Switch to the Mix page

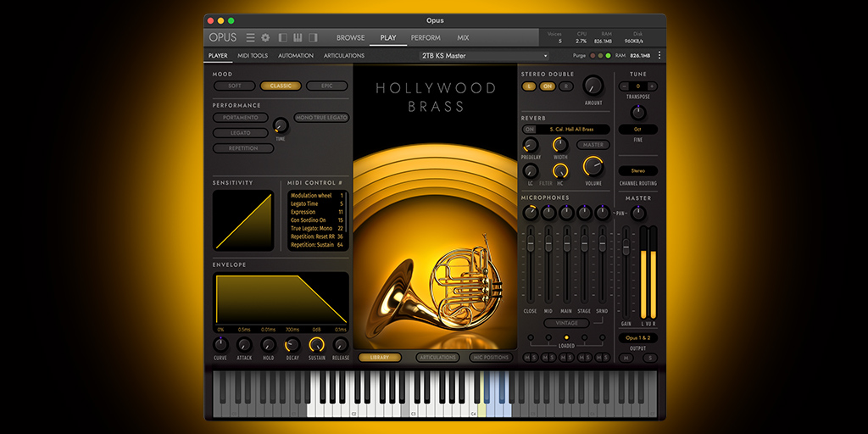coord(463,37)
